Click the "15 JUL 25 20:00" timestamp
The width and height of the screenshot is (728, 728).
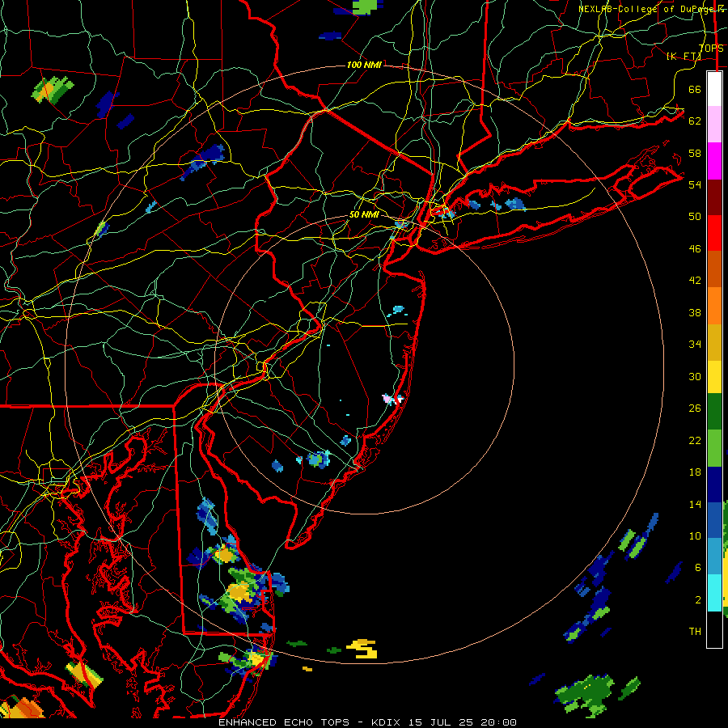463,722
